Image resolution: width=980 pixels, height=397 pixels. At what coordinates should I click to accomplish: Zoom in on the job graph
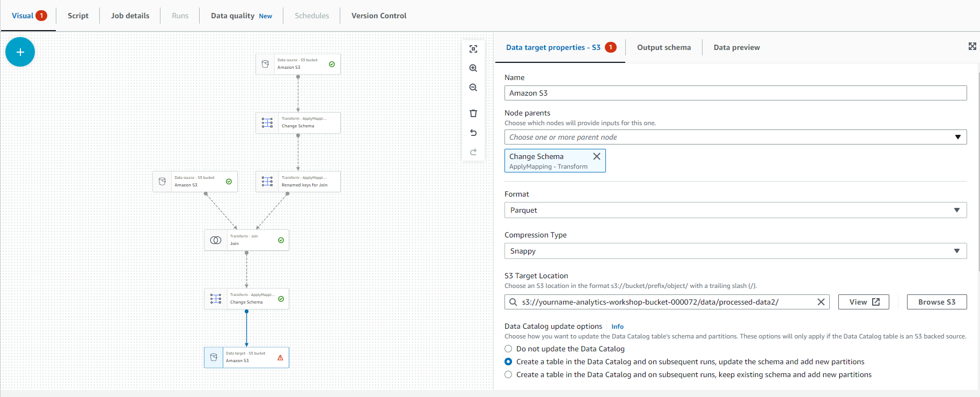pos(473,68)
